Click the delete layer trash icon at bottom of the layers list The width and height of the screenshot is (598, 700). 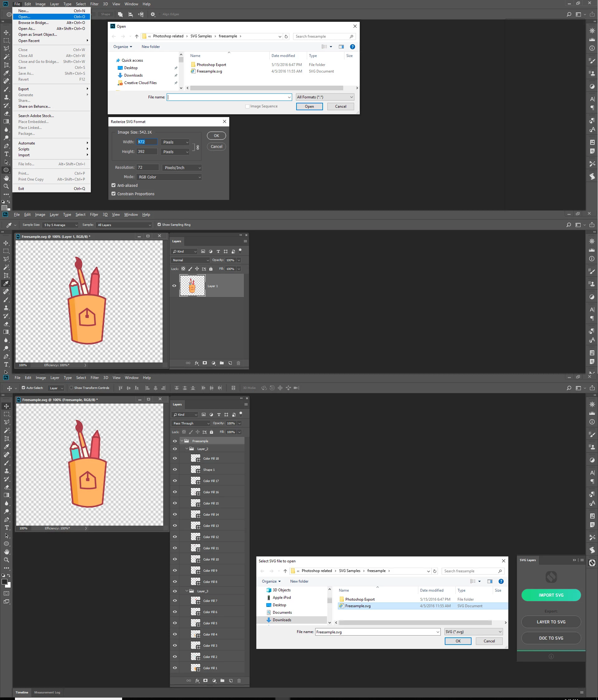[x=239, y=680]
